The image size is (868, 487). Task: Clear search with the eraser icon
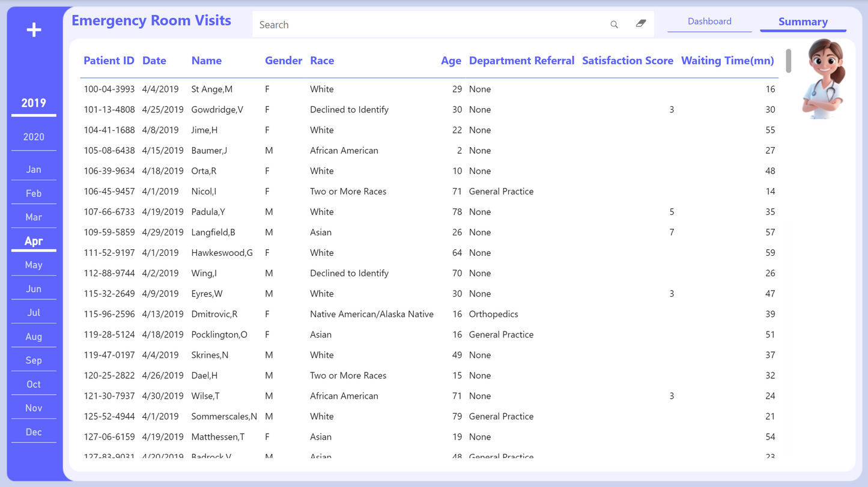click(x=641, y=24)
